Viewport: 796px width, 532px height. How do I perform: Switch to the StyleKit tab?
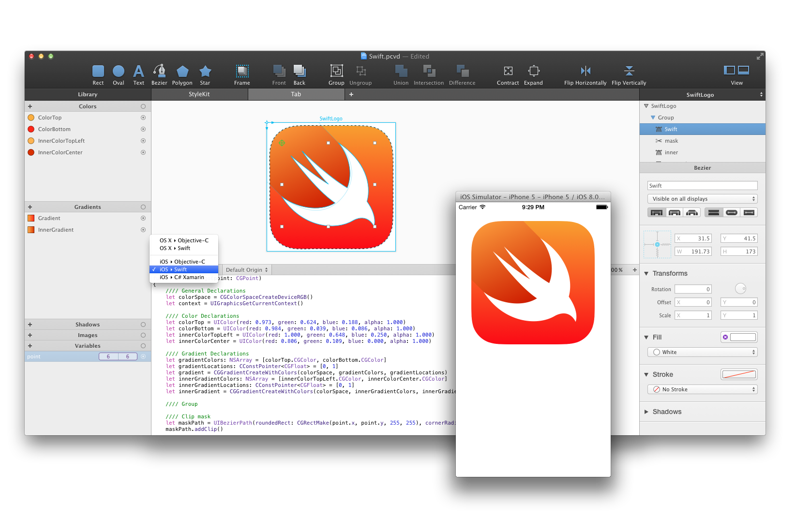tap(199, 94)
